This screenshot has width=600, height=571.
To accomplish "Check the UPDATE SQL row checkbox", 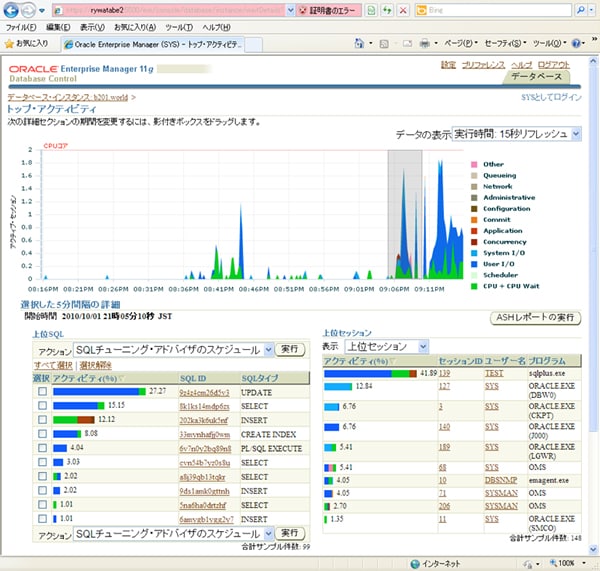I will pos(42,392).
